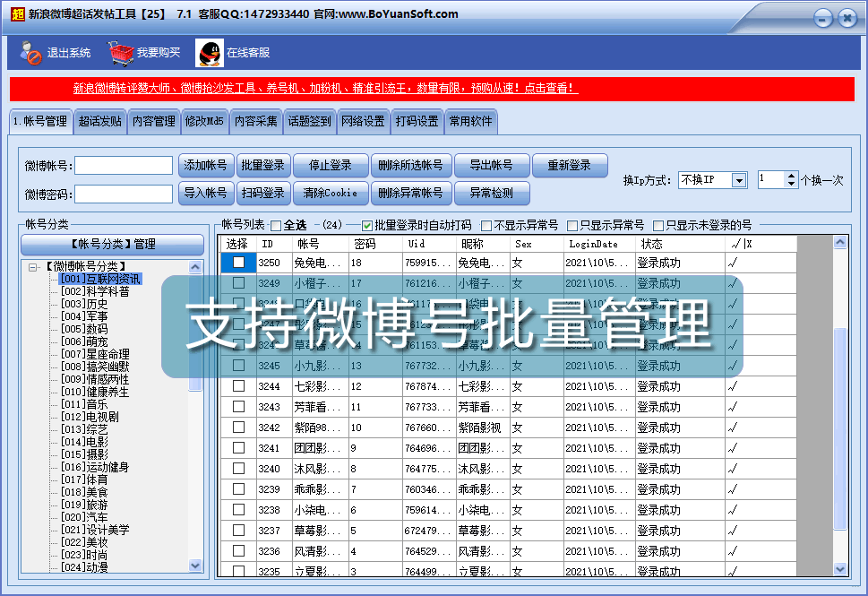The width and height of the screenshot is (868, 596).
Task: Enable 只显示异常号 checkbox
Action: pyautogui.click(x=572, y=226)
